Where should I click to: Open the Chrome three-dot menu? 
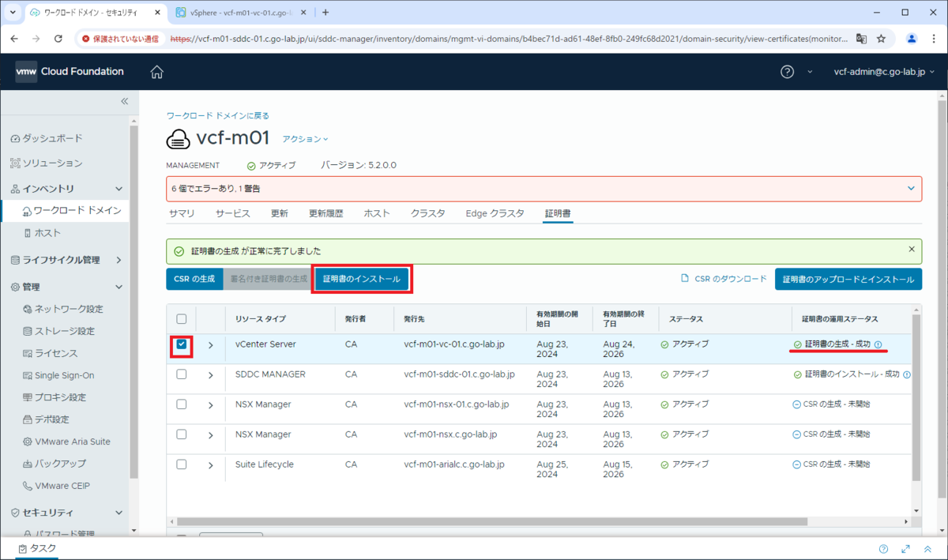(x=933, y=38)
